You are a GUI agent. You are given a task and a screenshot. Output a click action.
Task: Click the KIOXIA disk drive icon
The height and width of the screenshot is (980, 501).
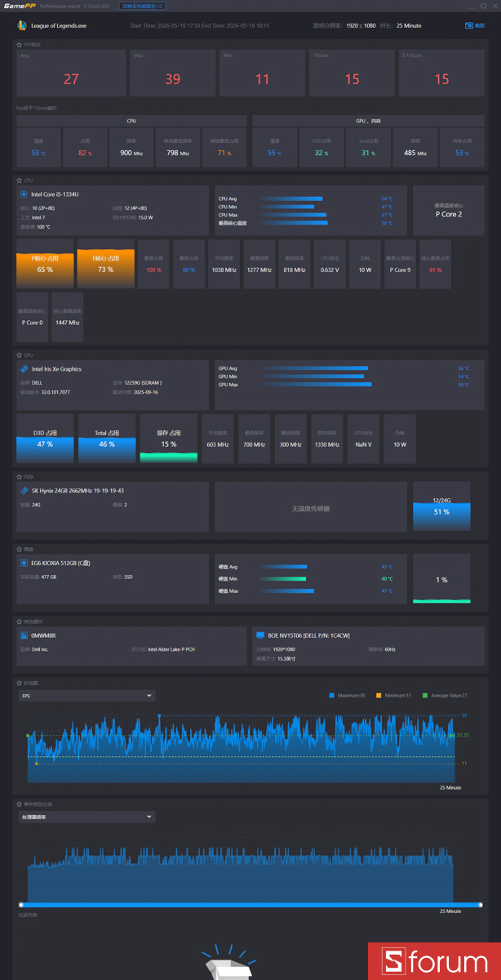[x=24, y=563]
